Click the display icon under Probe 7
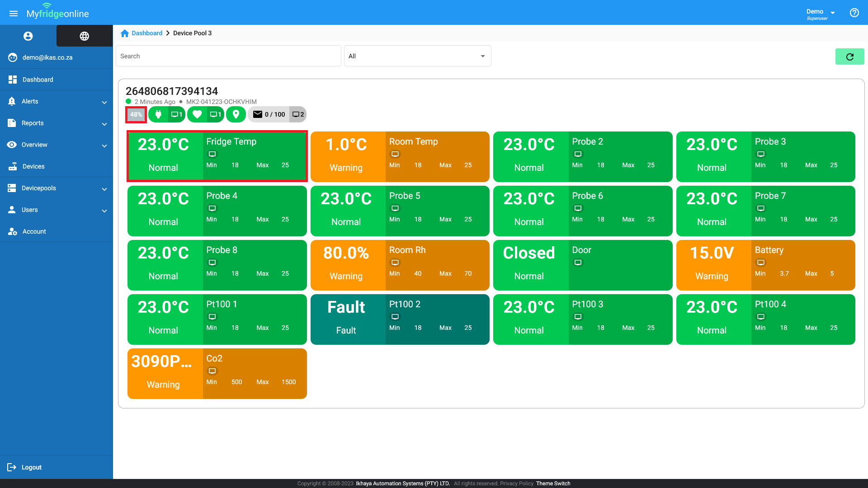 point(761,208)
